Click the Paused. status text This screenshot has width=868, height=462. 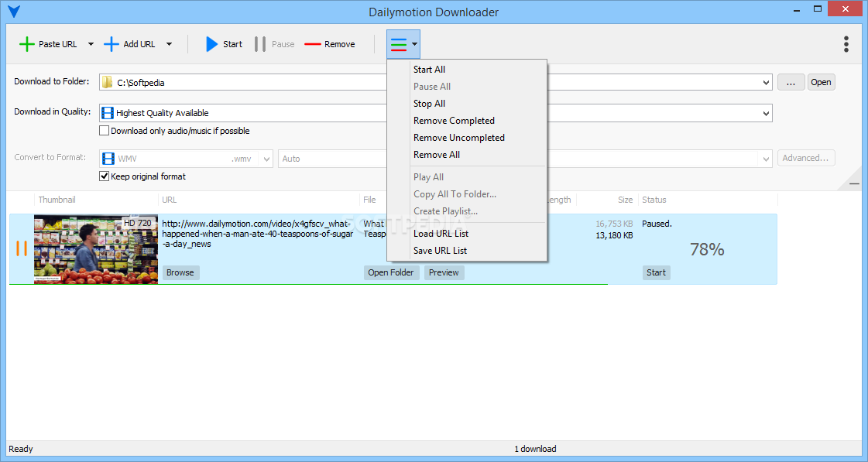(x=657, y=224)
